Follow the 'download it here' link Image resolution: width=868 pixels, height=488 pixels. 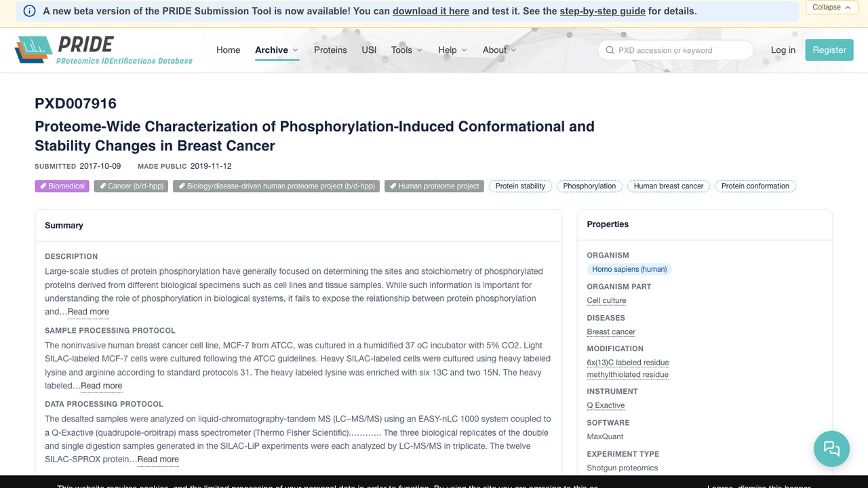431,12
